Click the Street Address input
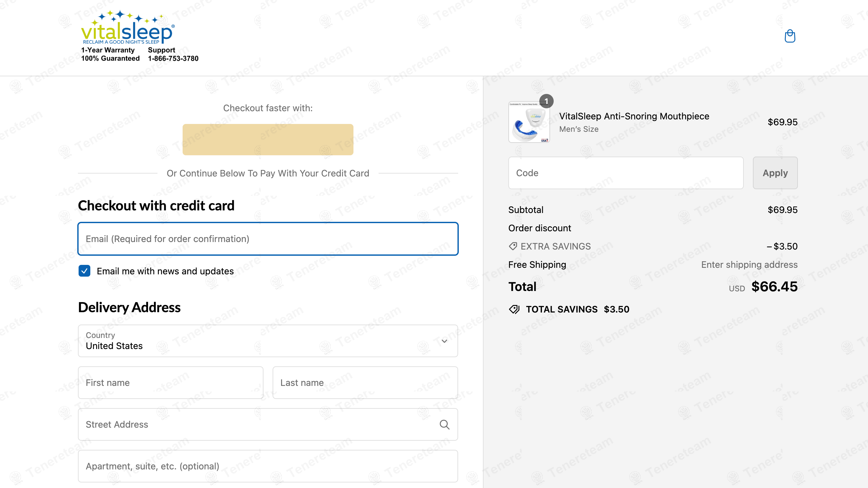 pyautogui.click(x=268, y=424)
